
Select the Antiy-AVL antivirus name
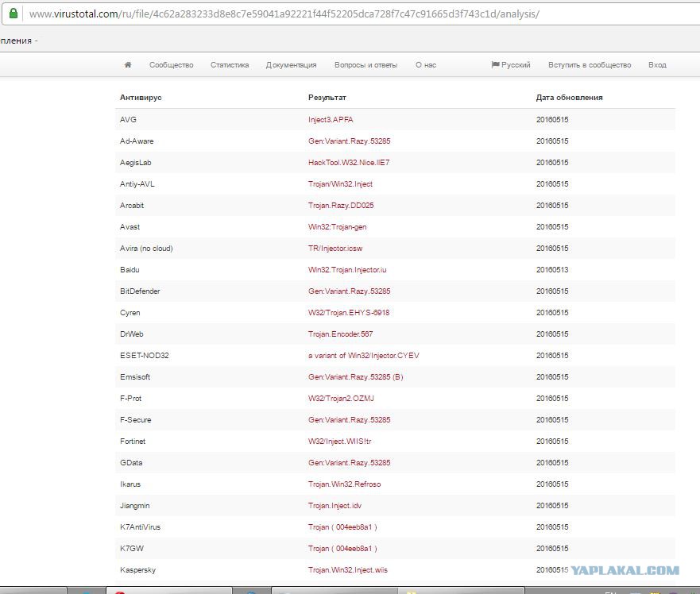tap(137, 184)
